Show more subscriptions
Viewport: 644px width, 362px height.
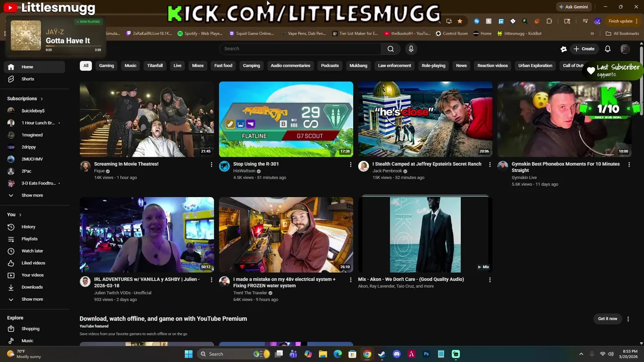pyautogui.click(x=35, y=195)
